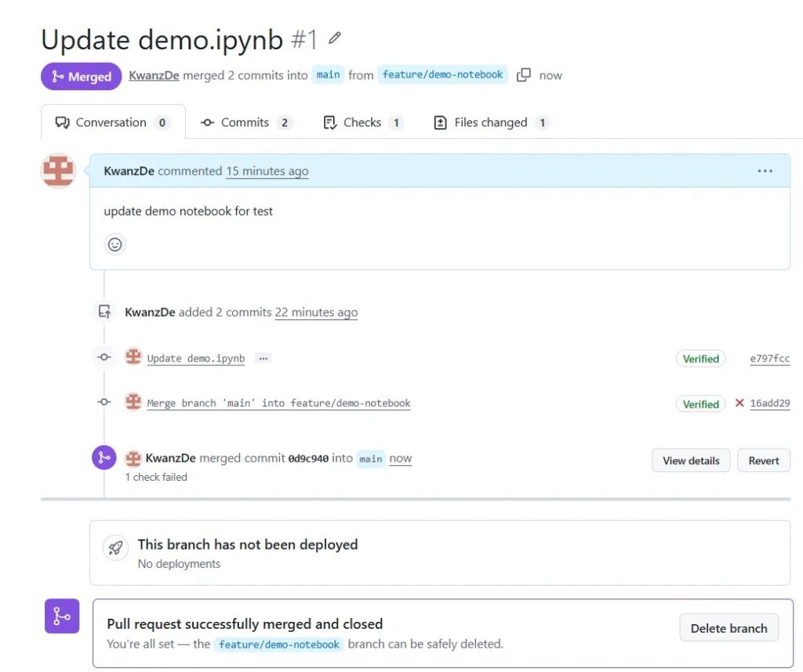803x672 pixels.
Task: Open feature/demo-notebook branch label in header
Action: 442,74
